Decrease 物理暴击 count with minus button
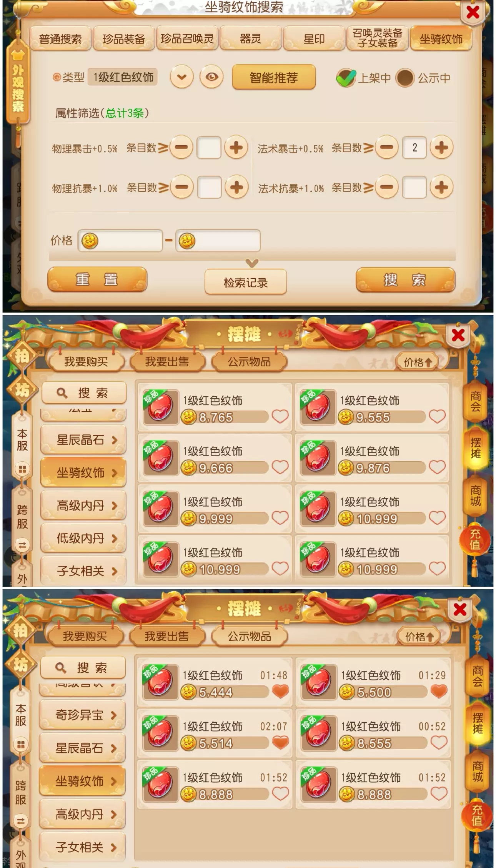 [181, 147]
